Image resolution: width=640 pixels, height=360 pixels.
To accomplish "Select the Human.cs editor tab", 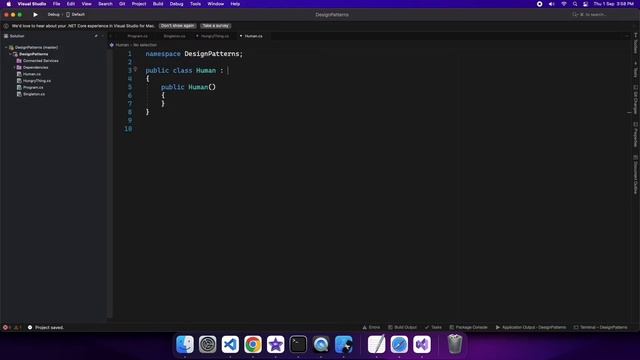I will click(x=253, y=36).
